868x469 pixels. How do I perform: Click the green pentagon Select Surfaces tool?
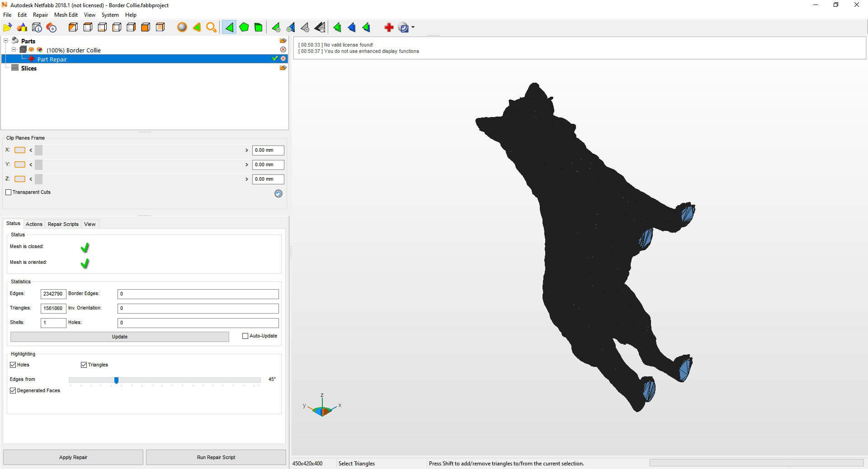tap(244, 28)
